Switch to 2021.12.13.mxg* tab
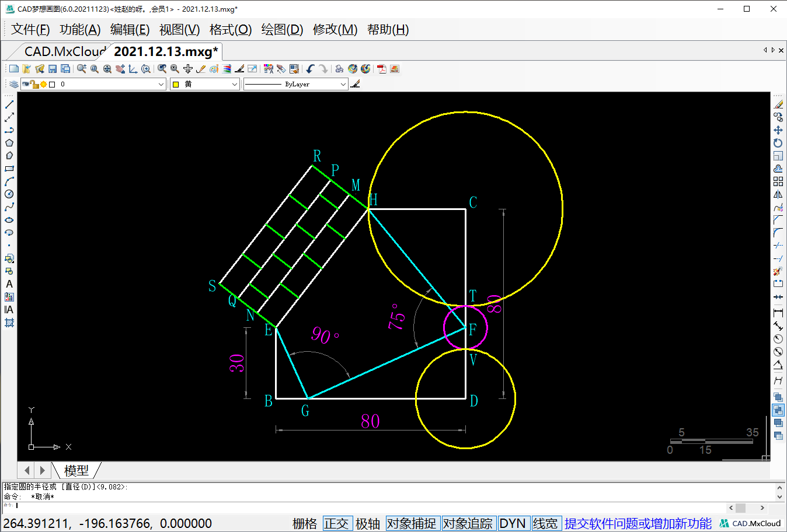 click(x=166, y=51)
